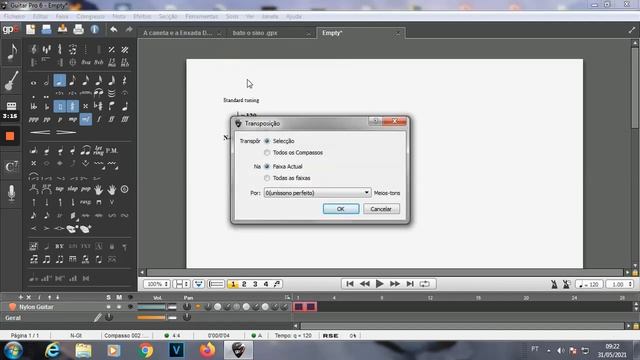Open the eighth-note edition panel
The width and height of the screenshot is (640, 360).
coord(11,52)
